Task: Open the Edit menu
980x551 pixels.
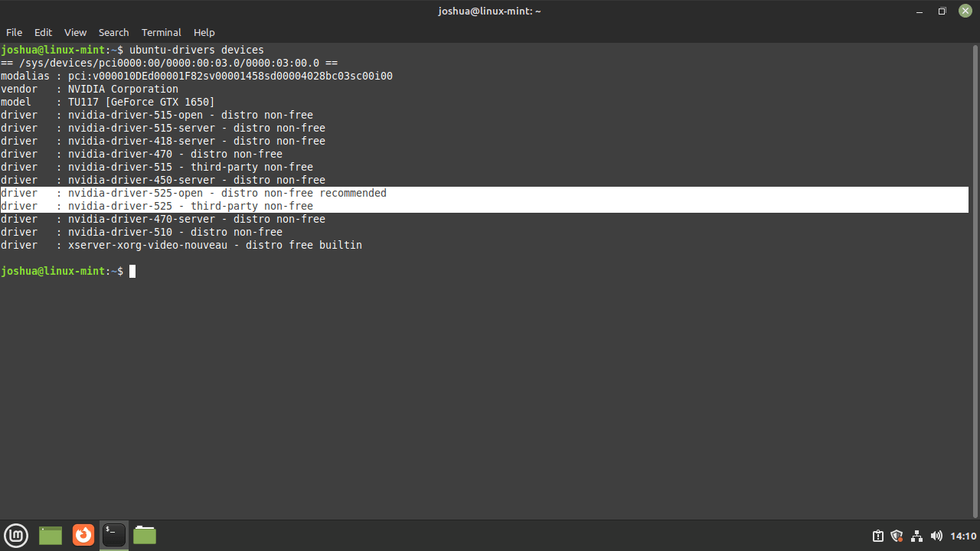Action: (43, 32)
